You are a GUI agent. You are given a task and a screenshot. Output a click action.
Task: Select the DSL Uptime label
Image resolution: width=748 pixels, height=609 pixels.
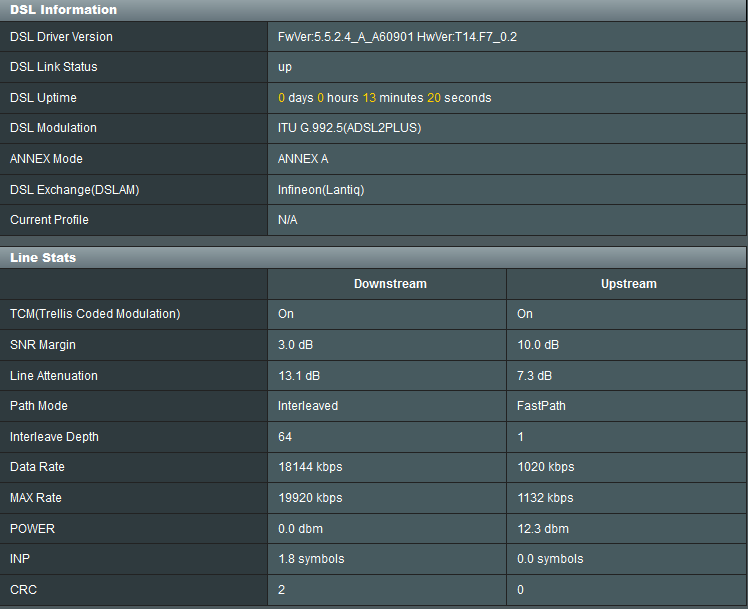43,98
